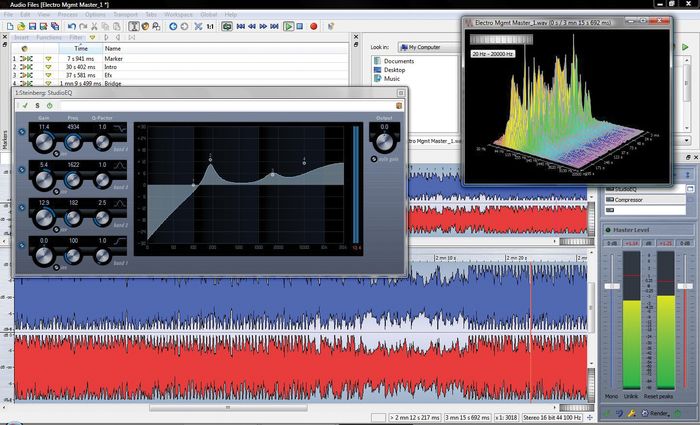Open the Process menu

pos(67,15)
